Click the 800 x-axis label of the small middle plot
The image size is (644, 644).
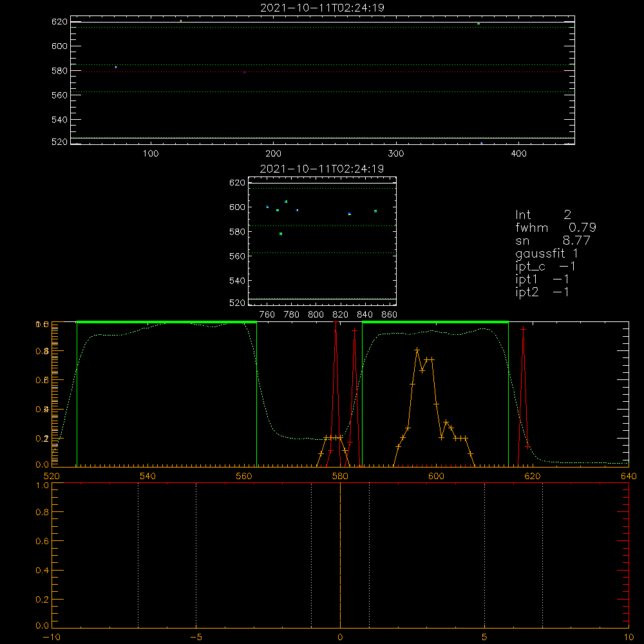point(316,315)
